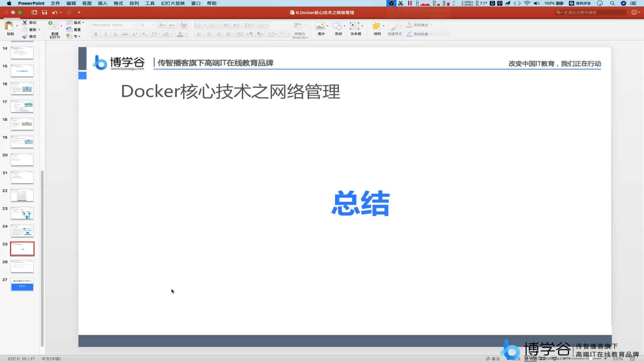Click the decrease indent icon
The height and width of the screenshot is (362, 644).
[x=226, y=25]
